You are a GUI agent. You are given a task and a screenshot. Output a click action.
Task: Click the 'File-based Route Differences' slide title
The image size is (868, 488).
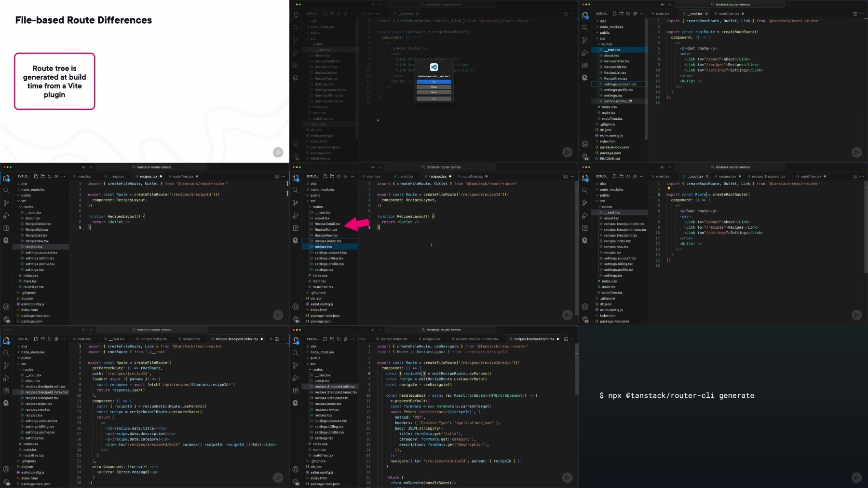click(x=83, y=20)
